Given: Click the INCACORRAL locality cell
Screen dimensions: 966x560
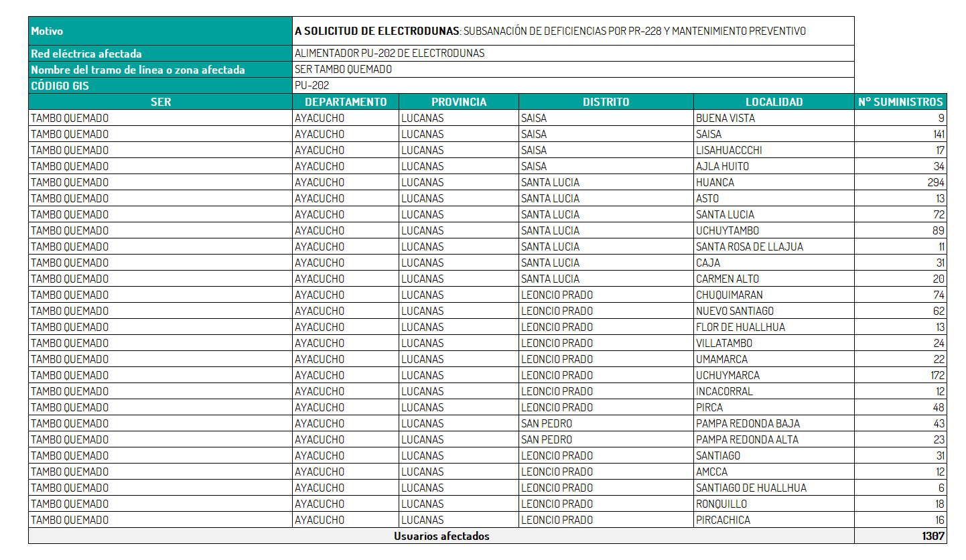Looking at the screenshot, I should click(774, 391).
